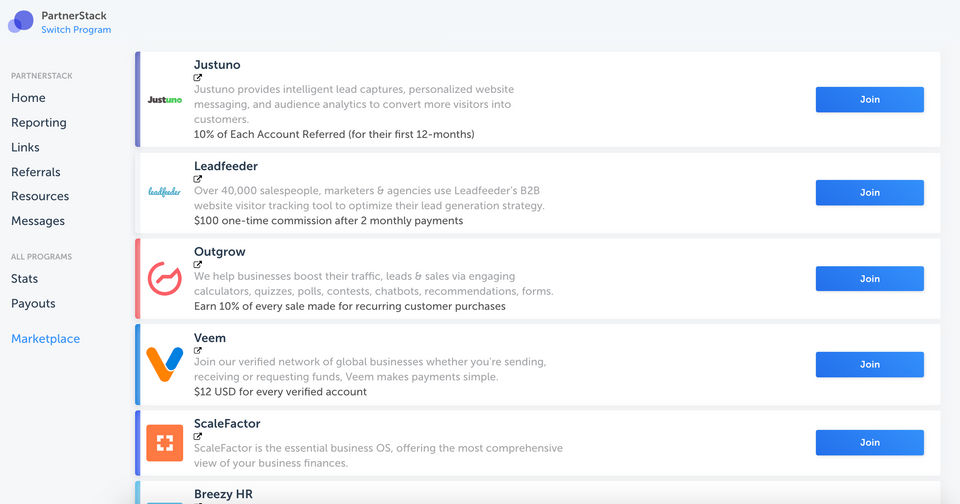960x504 pixels.
Task: Join the Veem program
Action: pyautogui.click(x=869, y=365)
